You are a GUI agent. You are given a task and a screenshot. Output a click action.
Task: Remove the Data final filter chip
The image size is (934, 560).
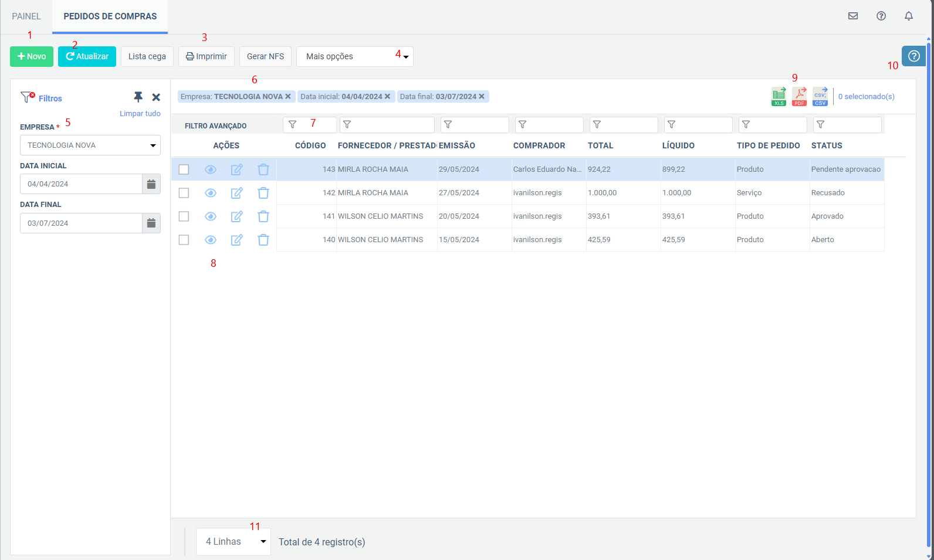tap(482, 96)
